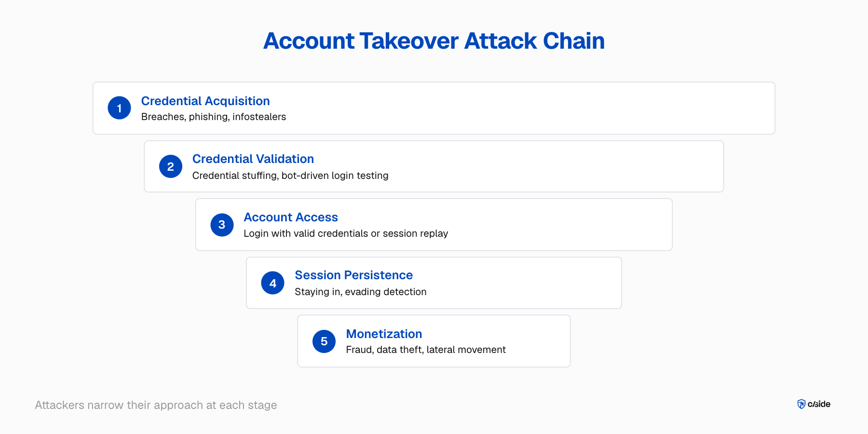Click the number 1 circle badge
This screenshot has height=434, width=868.
119,108
